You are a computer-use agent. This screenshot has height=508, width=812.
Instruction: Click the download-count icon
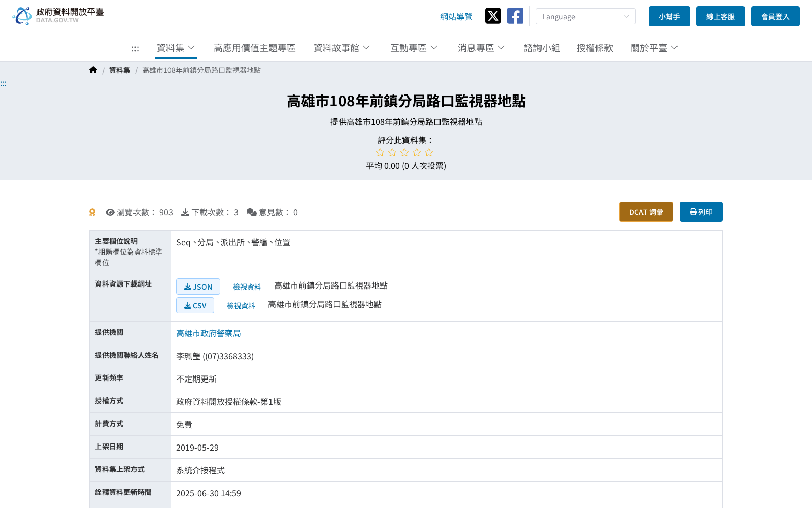[185, 212]
